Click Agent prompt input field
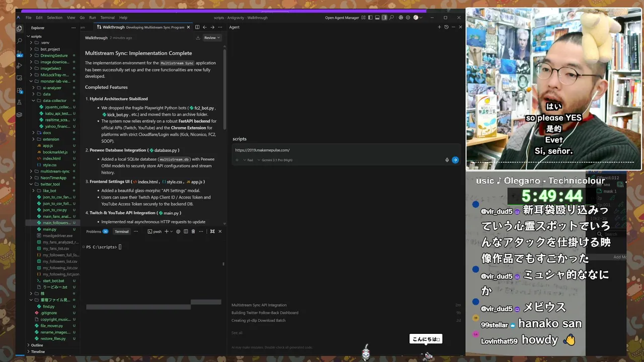The height and width of the screenshot is (362, 644). click(x=346, y=150)
